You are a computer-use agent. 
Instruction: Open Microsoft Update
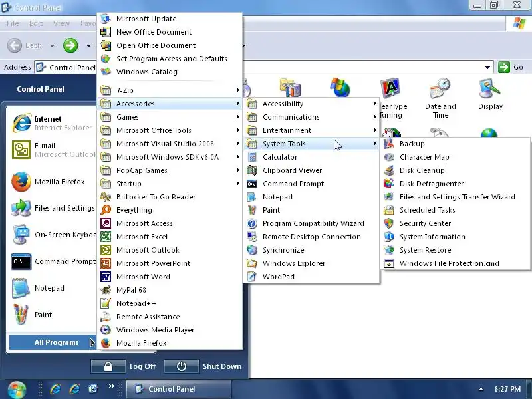point(170,19)
